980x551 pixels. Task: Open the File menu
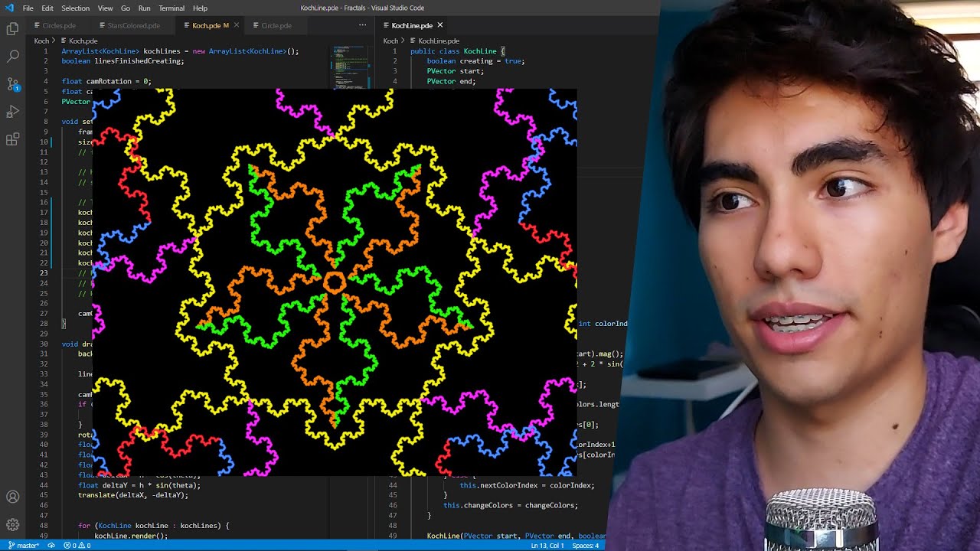click(28, 8)
